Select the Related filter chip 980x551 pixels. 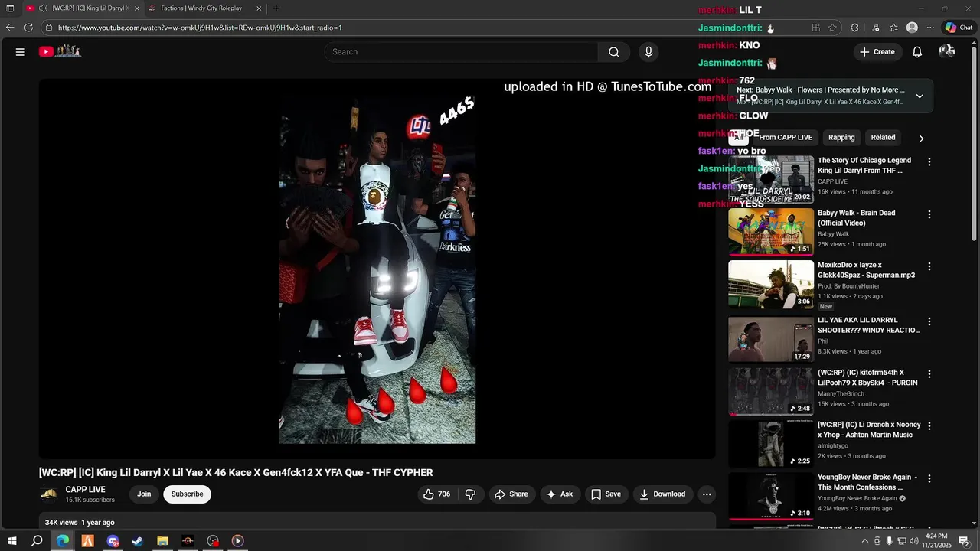(x=883, y=138)
